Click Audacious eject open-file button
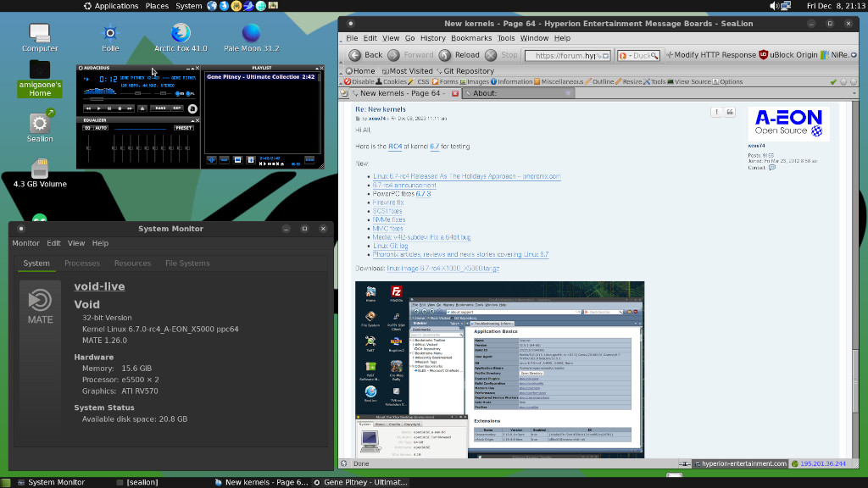Viewport: 868px width, 488px height. (x=142, y=108)
